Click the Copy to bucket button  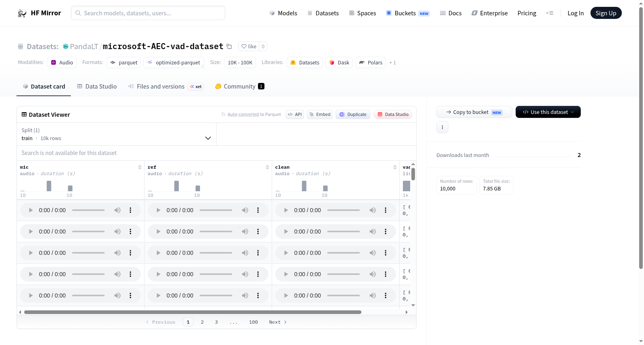click(474, 112)
